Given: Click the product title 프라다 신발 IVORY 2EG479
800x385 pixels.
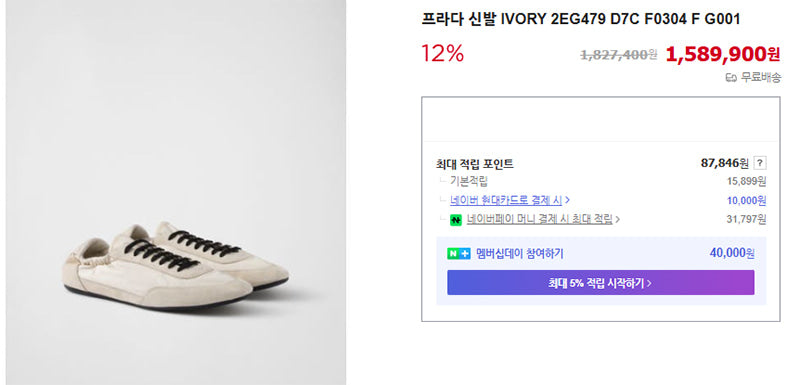Looking at the screenshot, I should pos(581,19).
